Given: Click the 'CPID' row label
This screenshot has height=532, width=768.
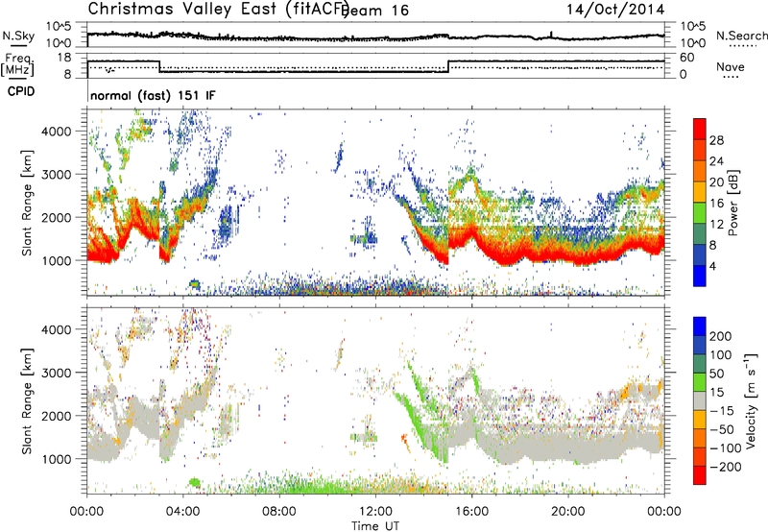Looking at the screenshot, I should point(21,91).
